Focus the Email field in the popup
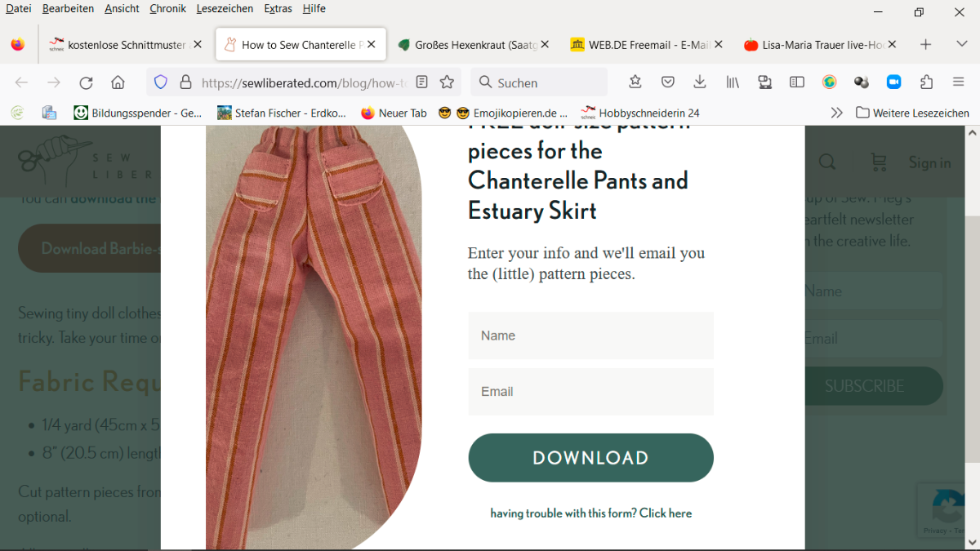This screenshot has width=980, height=551. 590,392
